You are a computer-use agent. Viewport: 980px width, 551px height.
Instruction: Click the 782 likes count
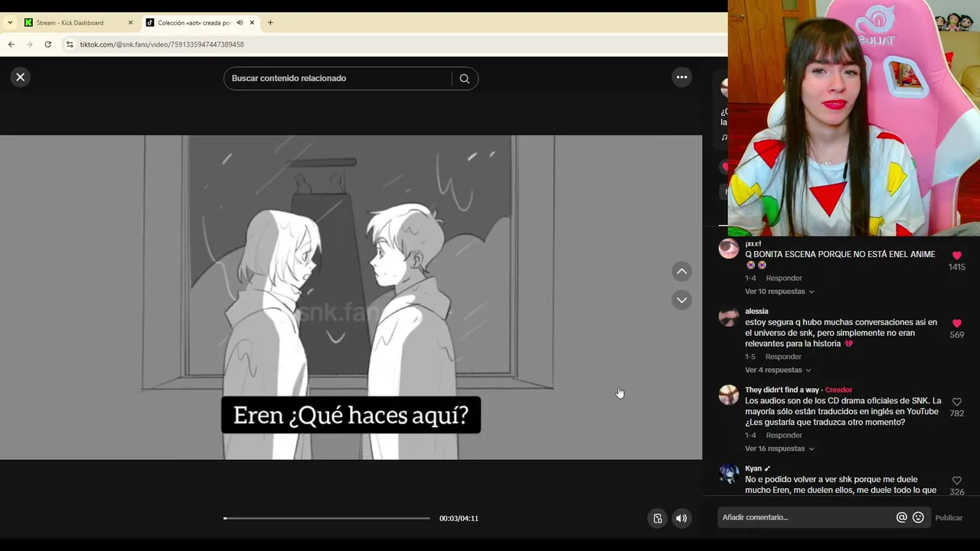(957, 413)
